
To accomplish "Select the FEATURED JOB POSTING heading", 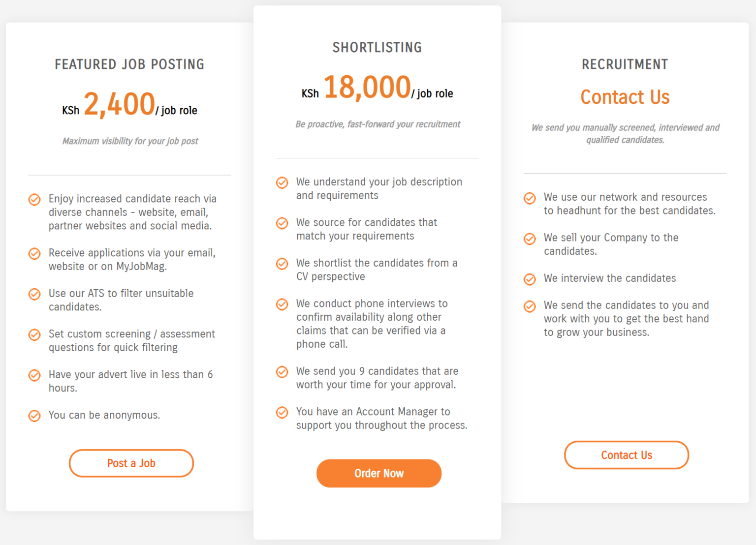I will (x=129, y=64).
